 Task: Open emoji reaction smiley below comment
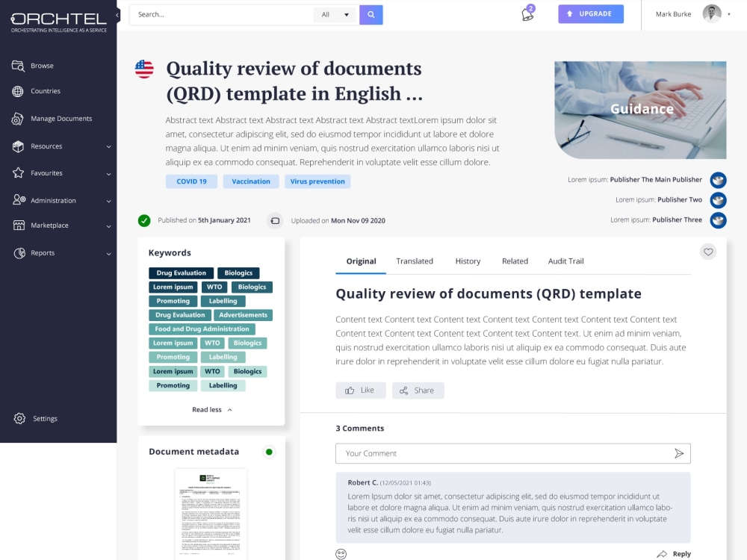(x=341, y=554)
